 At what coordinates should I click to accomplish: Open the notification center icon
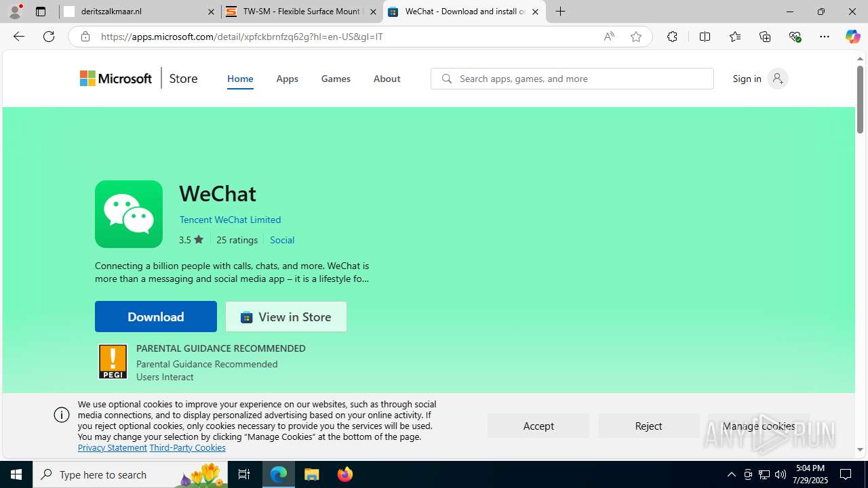click(x=846, y=474)
